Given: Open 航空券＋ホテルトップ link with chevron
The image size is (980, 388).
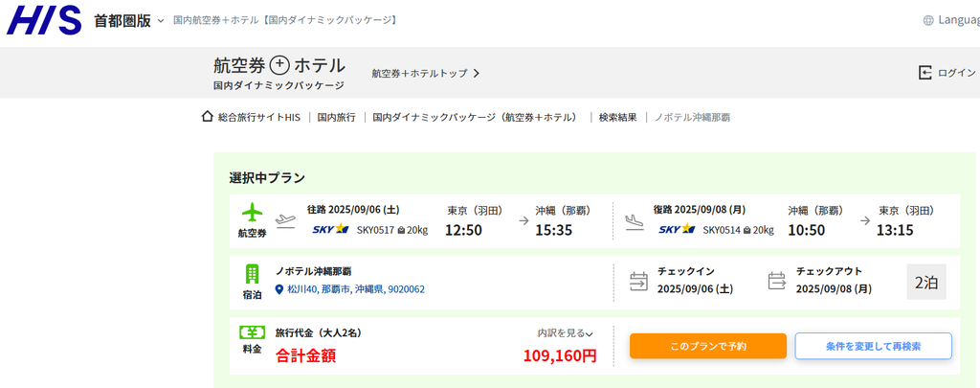Looking at the screenshot, I should (x=426, y=73).
